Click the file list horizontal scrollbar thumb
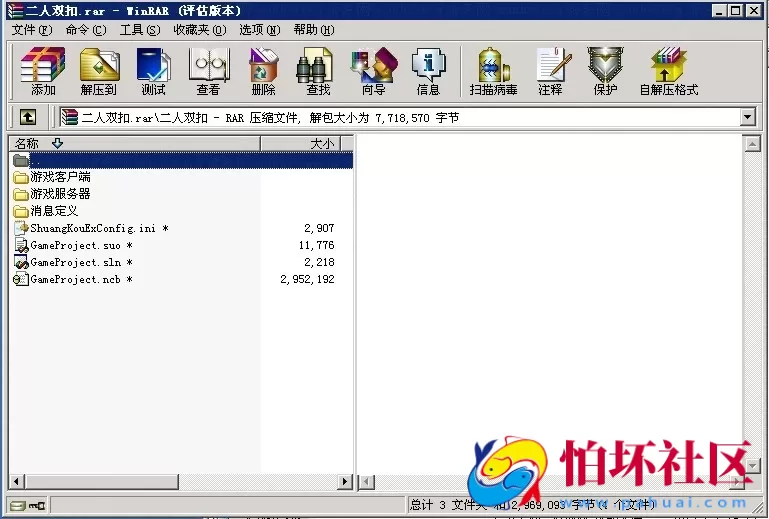Screen dimensions: 769x519 click(x=102, y=482)
